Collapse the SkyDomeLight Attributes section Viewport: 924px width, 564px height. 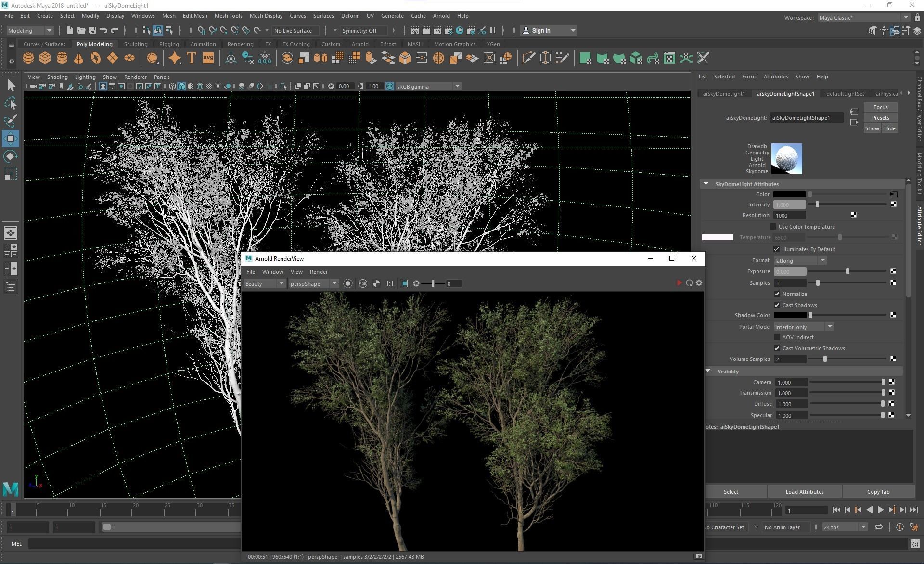pos(706,184)
